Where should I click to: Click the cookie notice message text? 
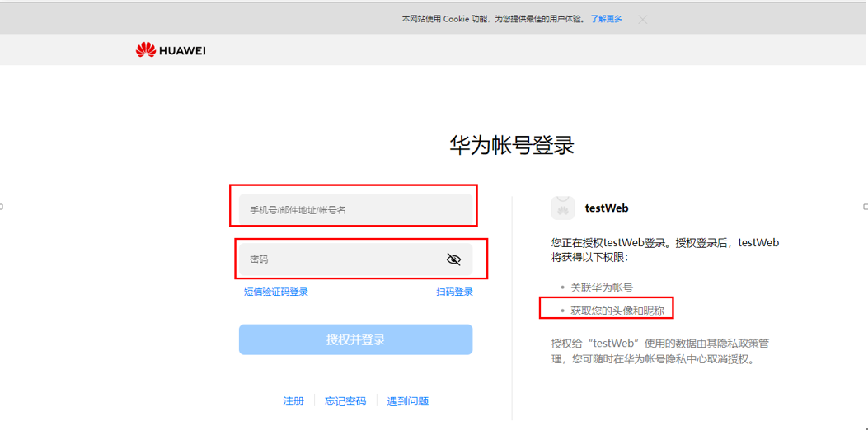(493, 19)
